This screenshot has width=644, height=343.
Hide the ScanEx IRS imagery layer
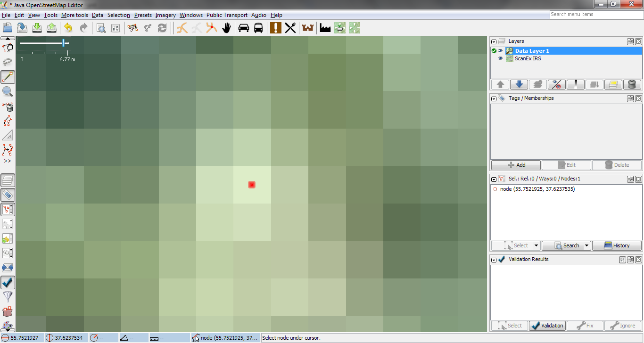tap(501, 59)
